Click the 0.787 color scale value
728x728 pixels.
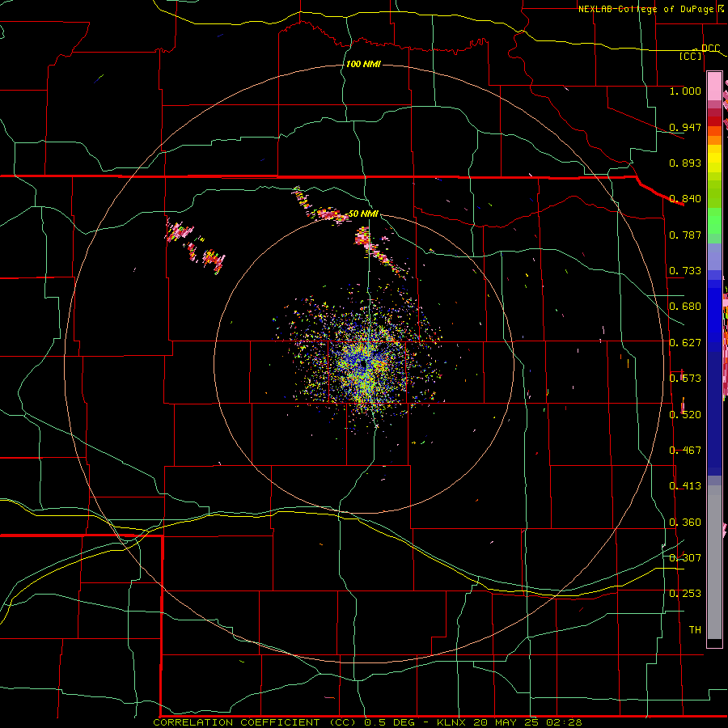click(x=685, y=235)
